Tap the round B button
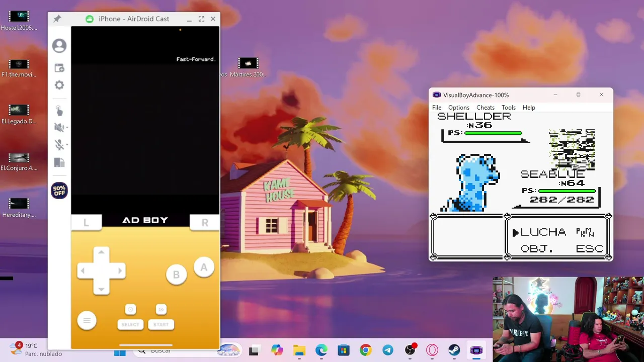 pos(176,275)
